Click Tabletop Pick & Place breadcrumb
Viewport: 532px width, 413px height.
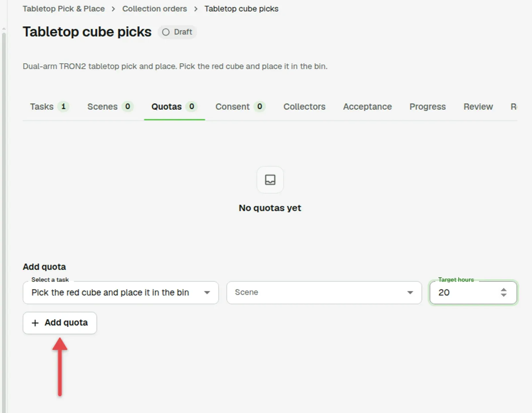click(x=64, y=9)
